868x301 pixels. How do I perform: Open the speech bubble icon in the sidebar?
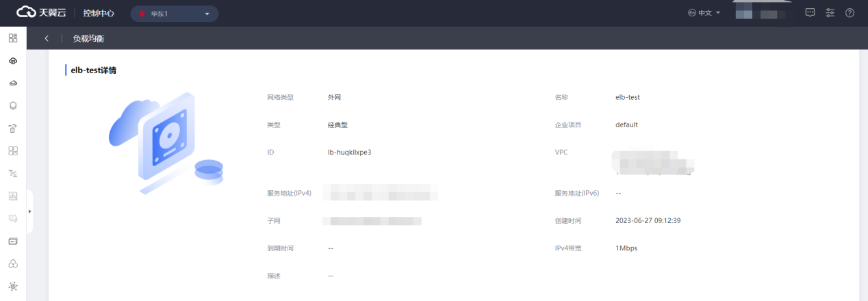(13, 218)
